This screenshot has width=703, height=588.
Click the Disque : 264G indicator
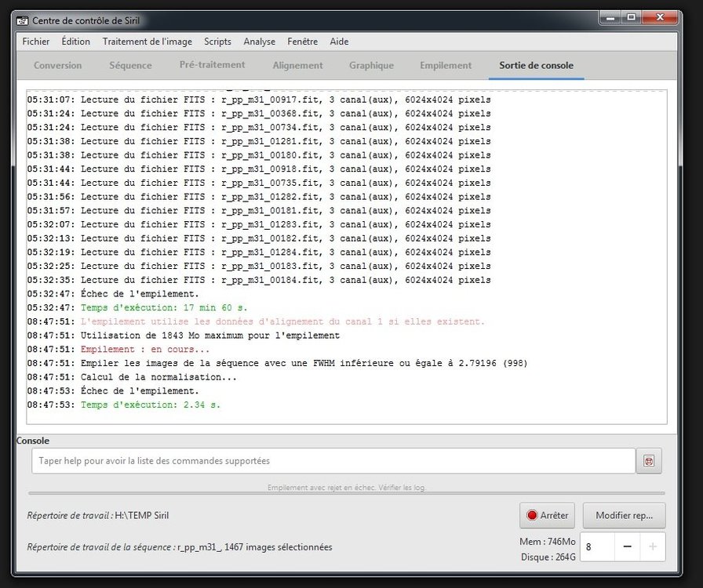548,557
